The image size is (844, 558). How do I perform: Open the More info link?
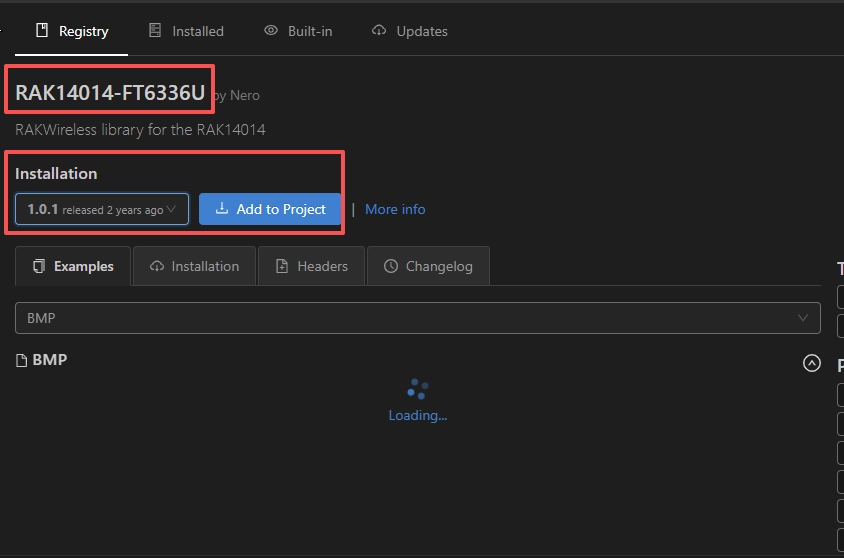pyautogui.click(x=395, y=209)
